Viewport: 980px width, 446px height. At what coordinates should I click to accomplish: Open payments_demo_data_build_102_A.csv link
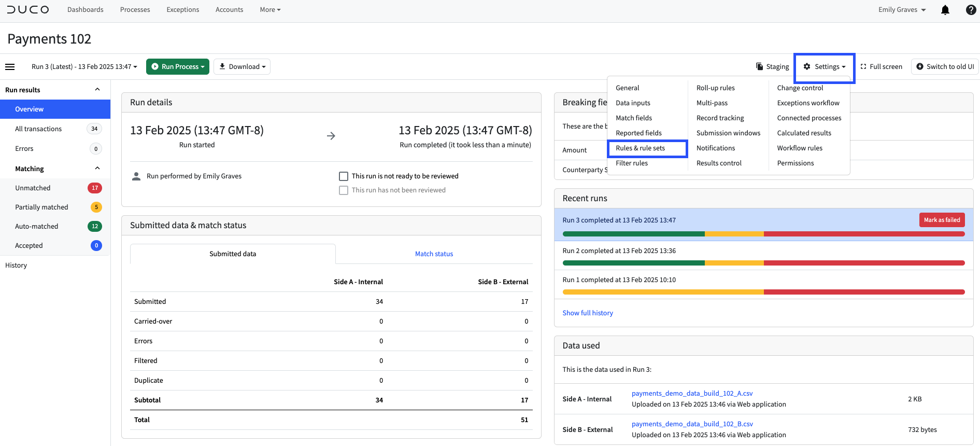pos(692,394)
